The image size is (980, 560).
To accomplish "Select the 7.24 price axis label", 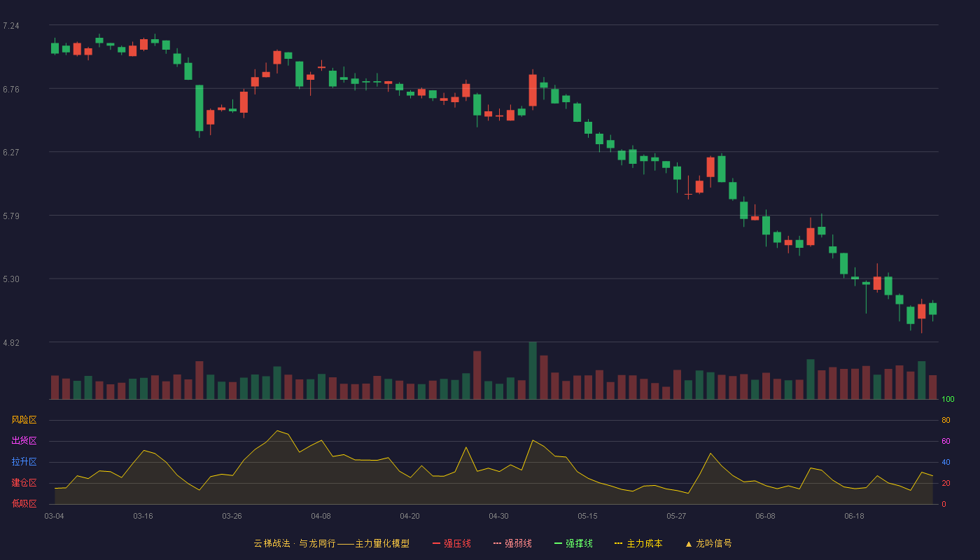I will tap(11, 26).
